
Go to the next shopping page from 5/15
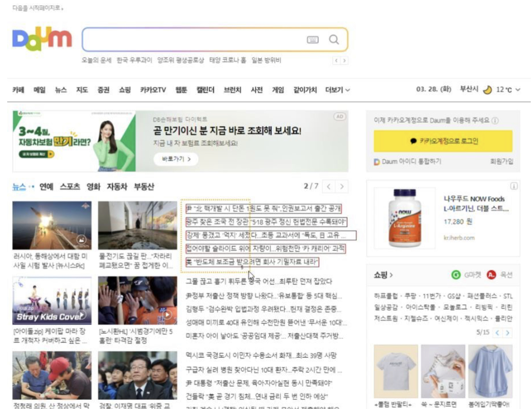508,333
